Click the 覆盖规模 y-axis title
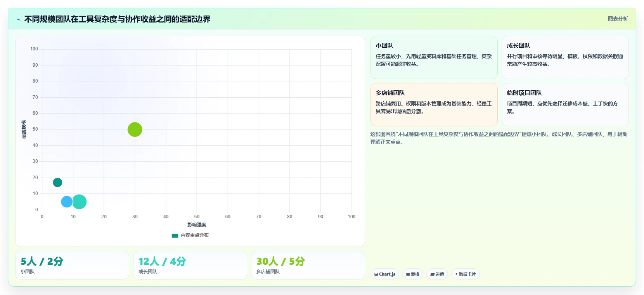 point(24,129)
